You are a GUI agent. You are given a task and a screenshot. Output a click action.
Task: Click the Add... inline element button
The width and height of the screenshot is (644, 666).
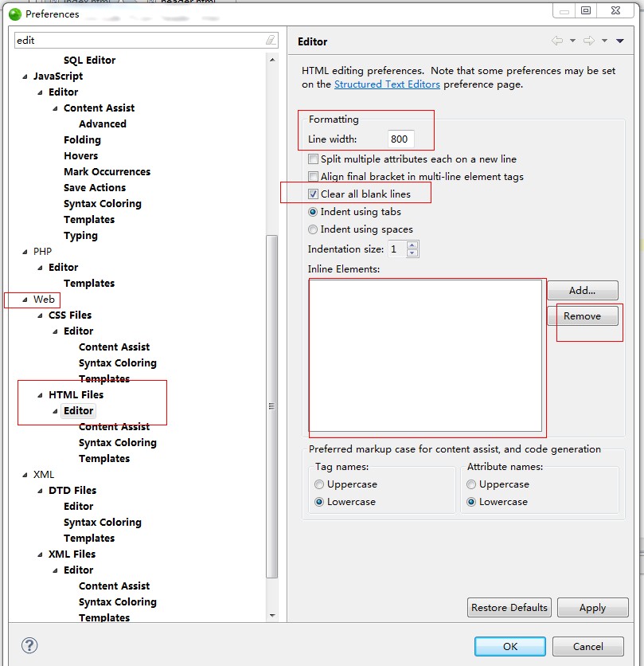(x=582, y=291)
